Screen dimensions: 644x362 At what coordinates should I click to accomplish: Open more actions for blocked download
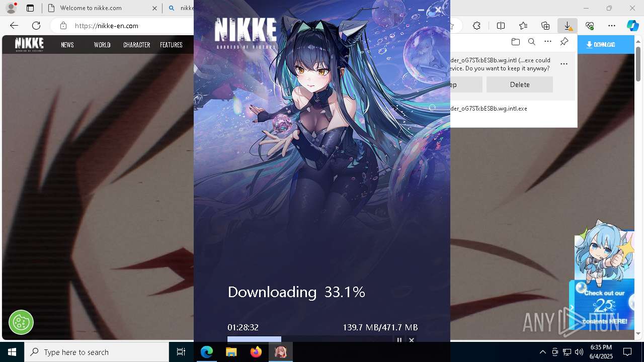(x=564, y=64)
